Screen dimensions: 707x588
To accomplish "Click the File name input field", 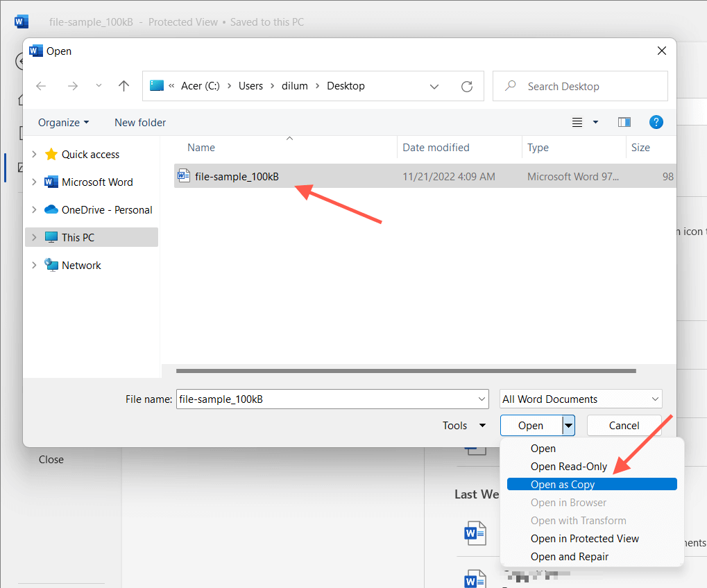I will click(332, 399).
